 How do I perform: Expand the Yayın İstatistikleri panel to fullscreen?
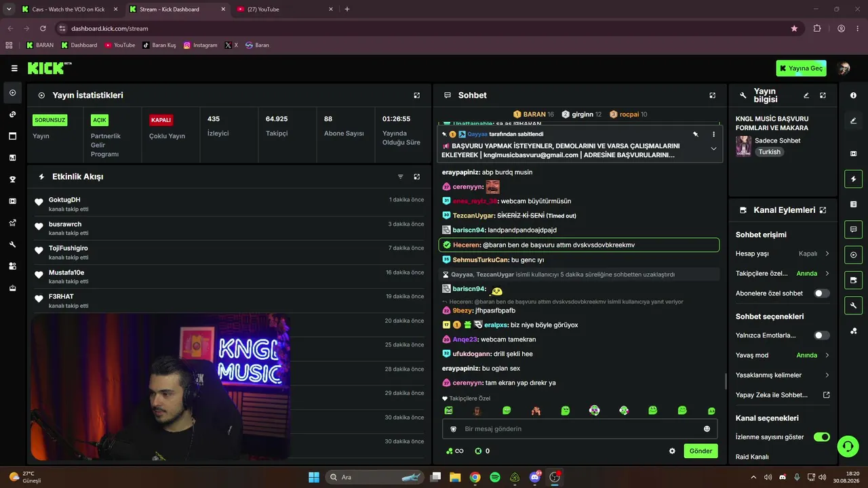pos(417,96)
